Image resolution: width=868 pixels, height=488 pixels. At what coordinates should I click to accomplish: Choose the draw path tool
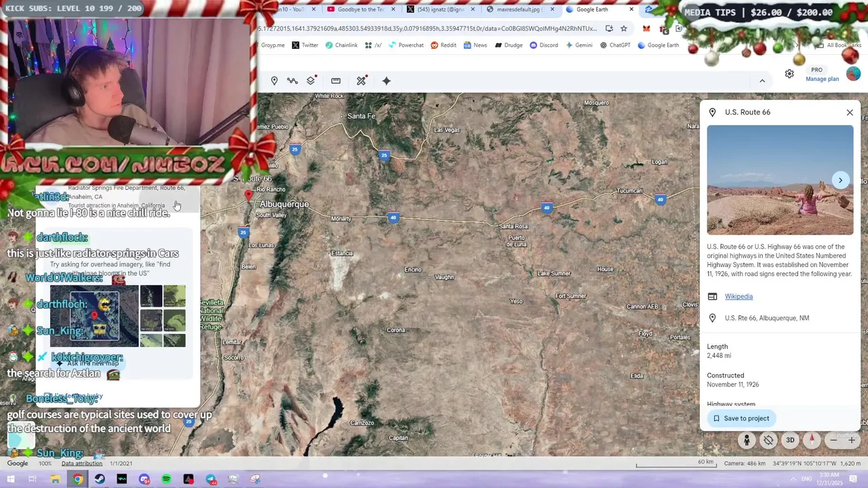292,81
